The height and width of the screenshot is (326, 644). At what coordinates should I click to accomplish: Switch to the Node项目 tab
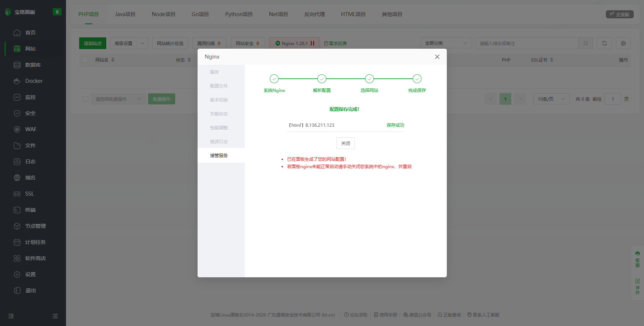(163, 14)
